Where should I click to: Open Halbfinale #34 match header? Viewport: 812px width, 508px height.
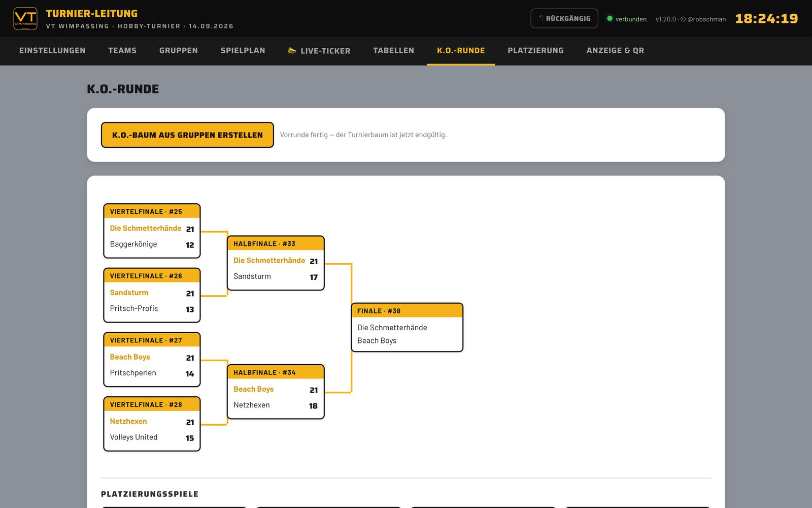coord(276,372)
